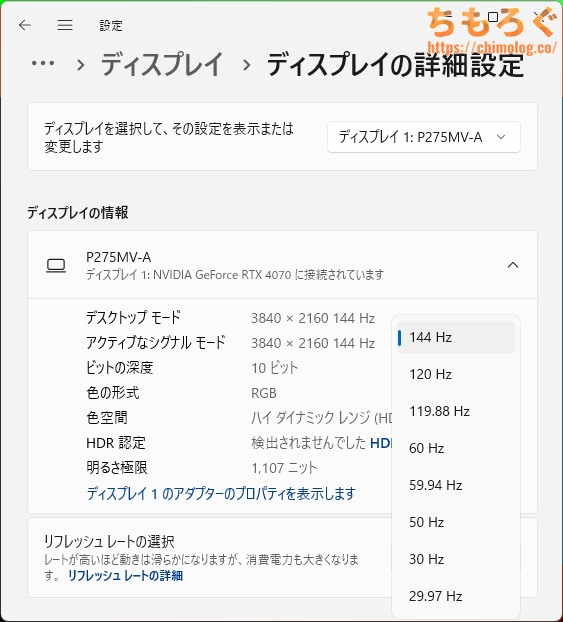
Task: Click the blue HDR link after 検出されませんでした
Action: click(x=381, y=443)
